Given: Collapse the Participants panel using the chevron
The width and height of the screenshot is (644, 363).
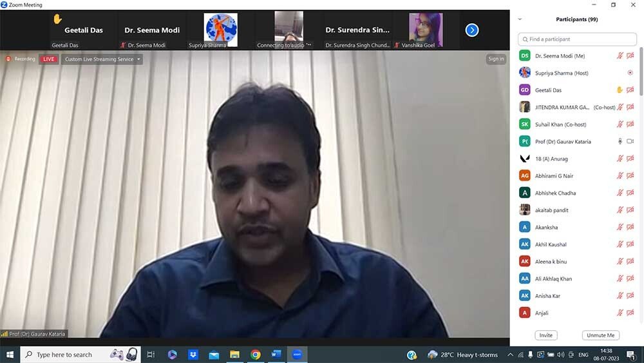Looking at the screenshot, I should pos(520,19).
